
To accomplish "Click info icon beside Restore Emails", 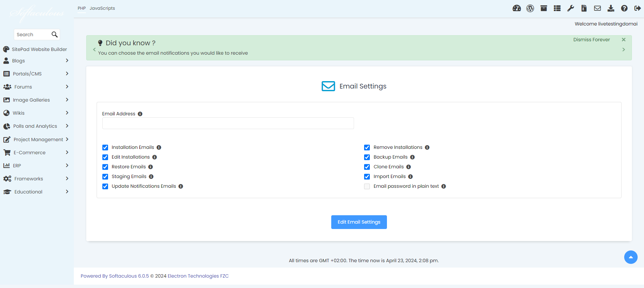I will [x=151, y=167].
